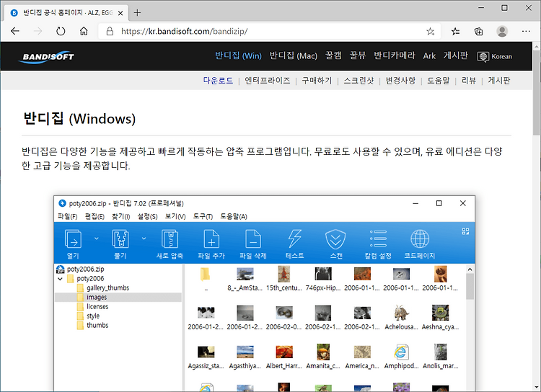This screenshot has width=541, height=392.
Task: Click the 엔터프라이즈 sub-navigation link
Action: coord(268,81)
